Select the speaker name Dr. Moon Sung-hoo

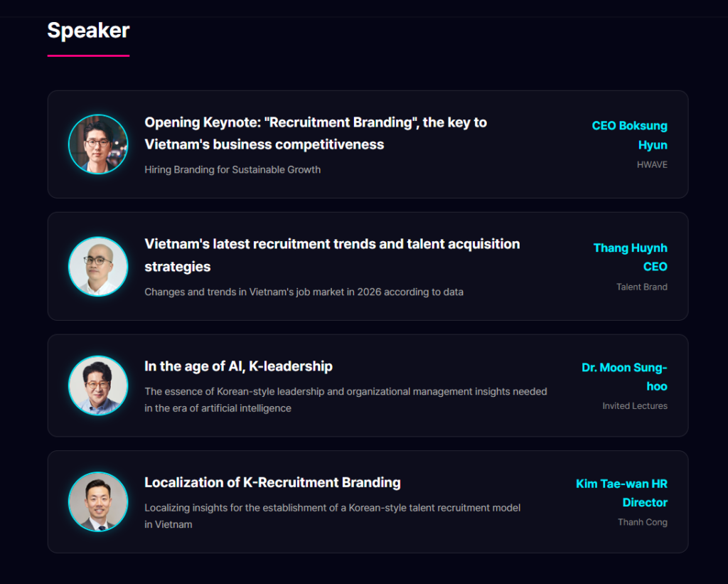[624, 377]
